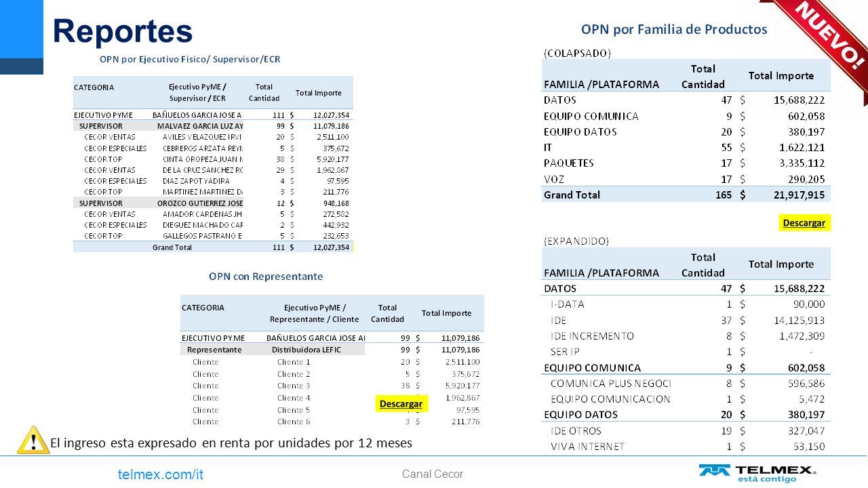This screenshot has width=868, height=488.
Task: Click the Total Importe header of the Ejecutivo table
Action: (x=318, y=93)
